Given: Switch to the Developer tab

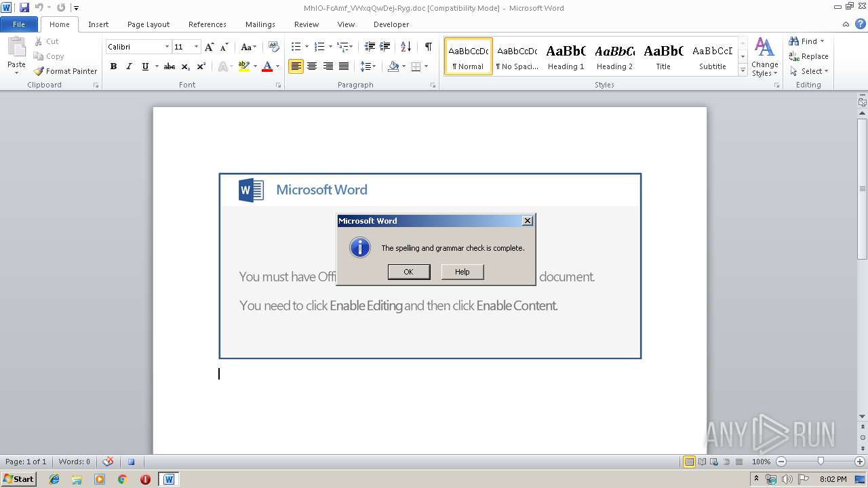Looking at the screenshot, I should click(x=391, y=24).
